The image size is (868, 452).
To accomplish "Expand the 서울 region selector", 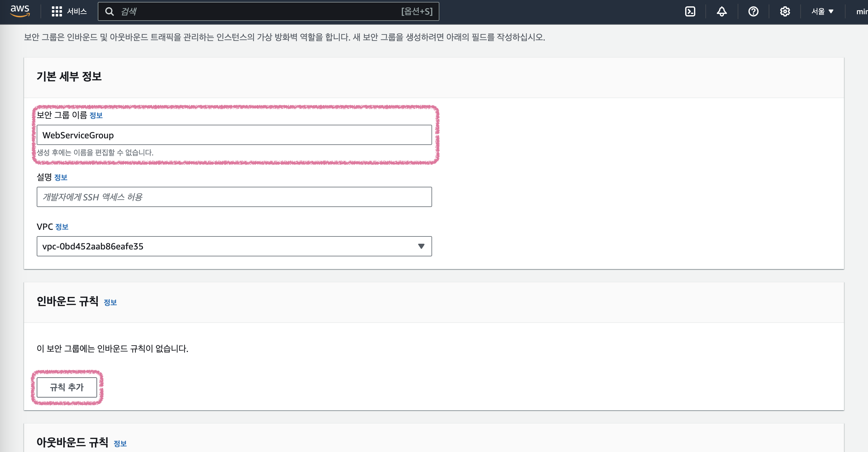I will coord(822,11).
